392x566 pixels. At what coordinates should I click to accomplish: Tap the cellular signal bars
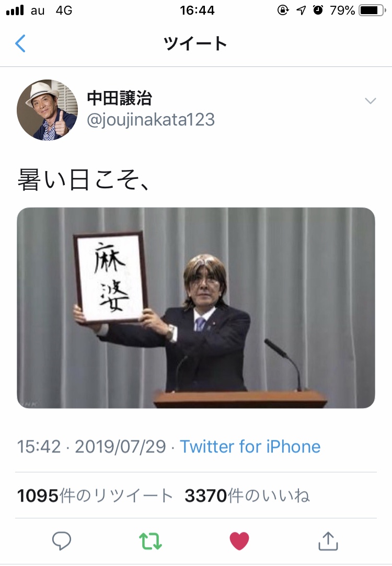click(15, 10)
